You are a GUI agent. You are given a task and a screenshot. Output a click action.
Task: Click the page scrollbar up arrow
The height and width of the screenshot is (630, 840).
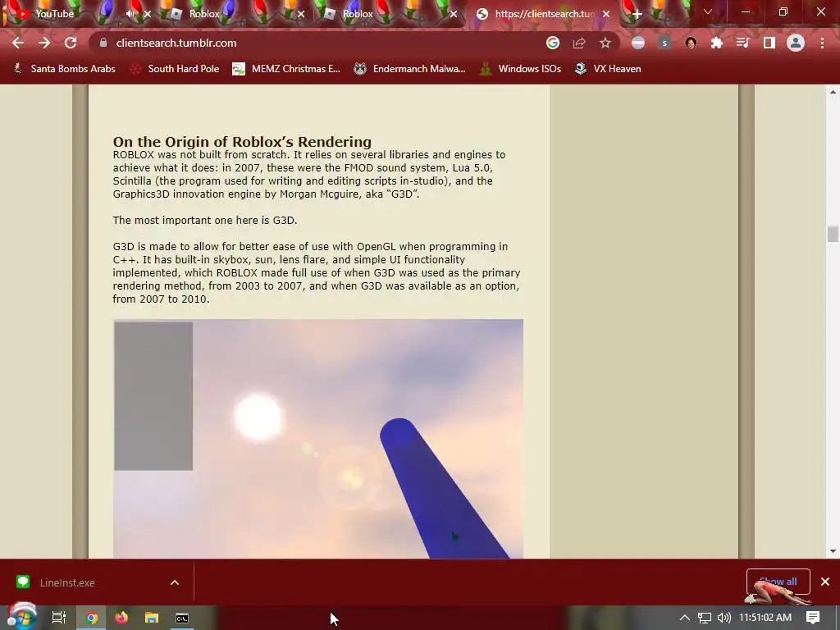coord(833,92)
